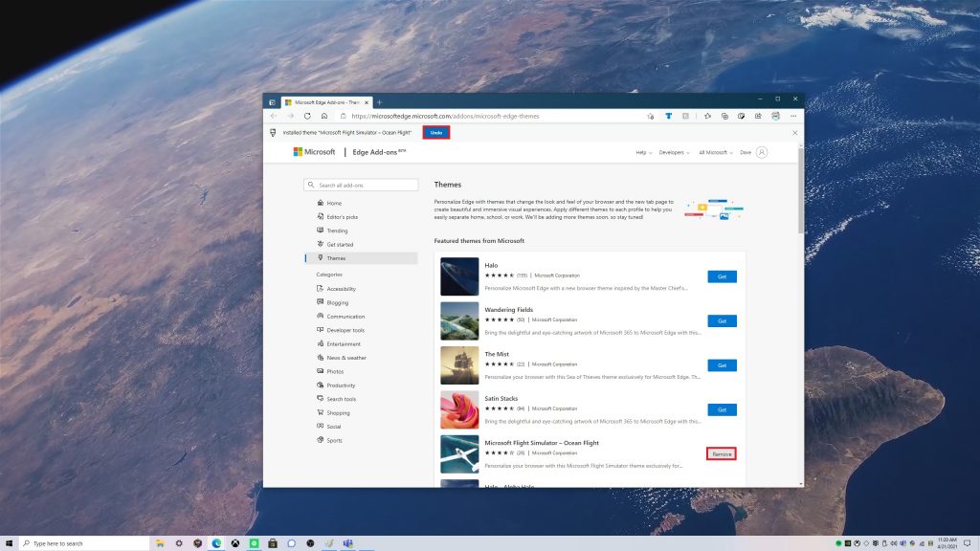Focus the Search all add-ons field
The width and height of the screenshot is (980, 551).
[x=361, y=185]
